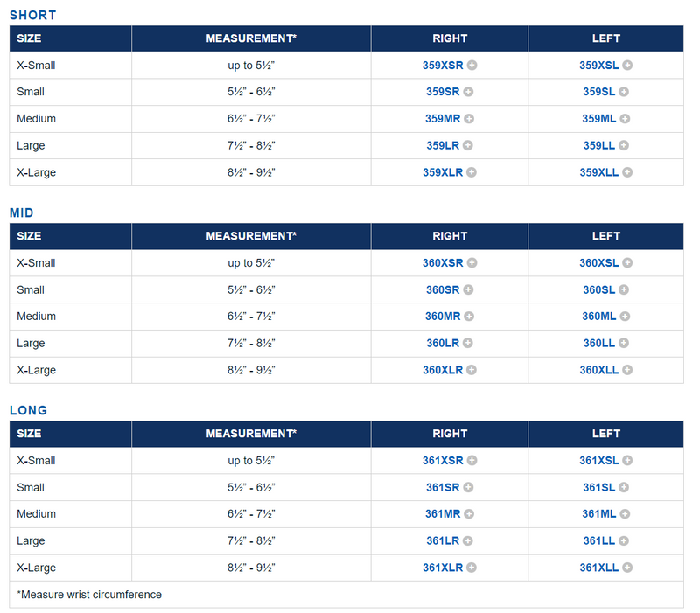This screenshot has height=613, width=700.
Task: Click the plus icon next to 361XLR
Action: coord(472,568)
